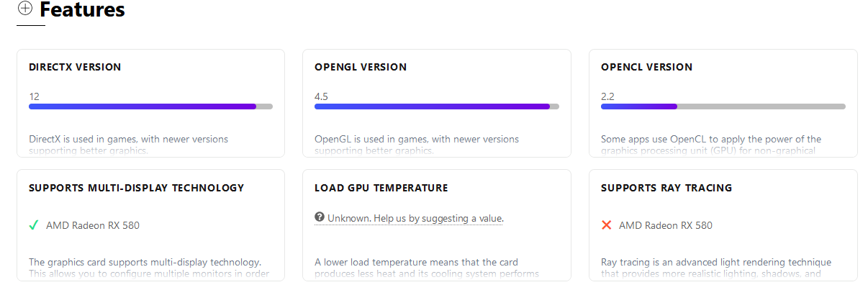Select the Load GPU Temperature card title

[381, 188]
